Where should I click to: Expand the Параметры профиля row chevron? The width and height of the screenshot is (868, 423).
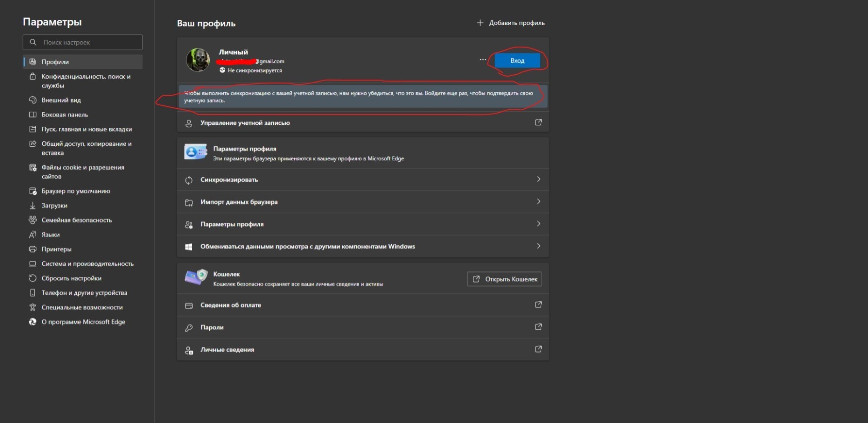pos(538,224)
